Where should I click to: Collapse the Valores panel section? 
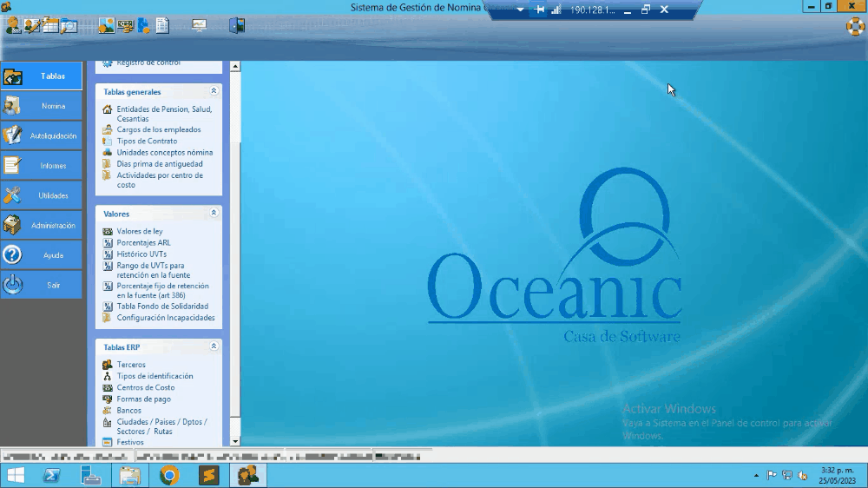214,213
